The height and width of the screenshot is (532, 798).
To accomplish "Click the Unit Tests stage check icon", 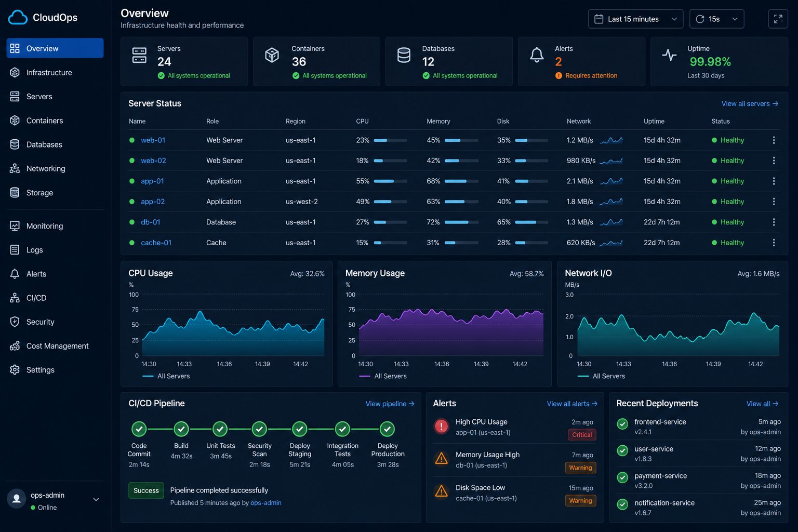I will point(220,429).
